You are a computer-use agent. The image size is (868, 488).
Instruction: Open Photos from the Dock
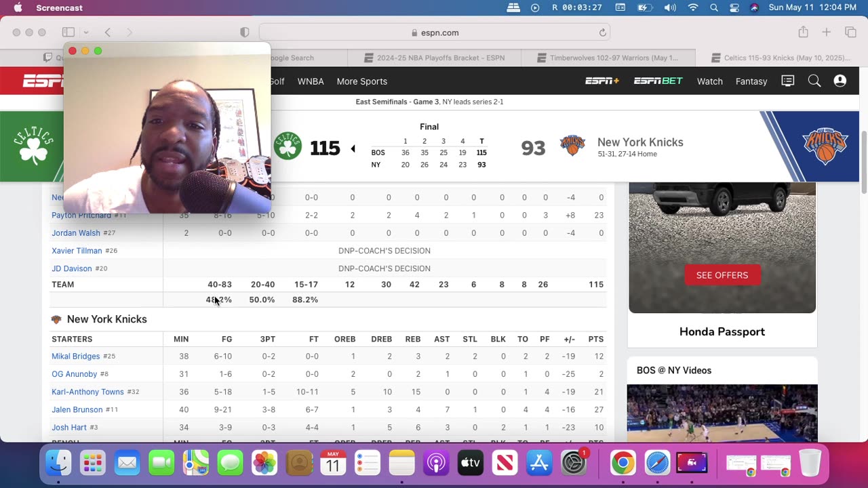[264, 463]
